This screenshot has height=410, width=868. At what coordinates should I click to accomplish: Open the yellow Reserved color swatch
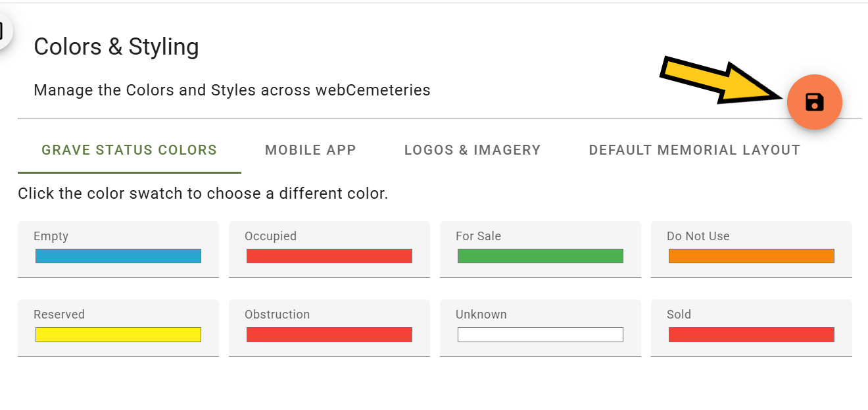(118, 334)
